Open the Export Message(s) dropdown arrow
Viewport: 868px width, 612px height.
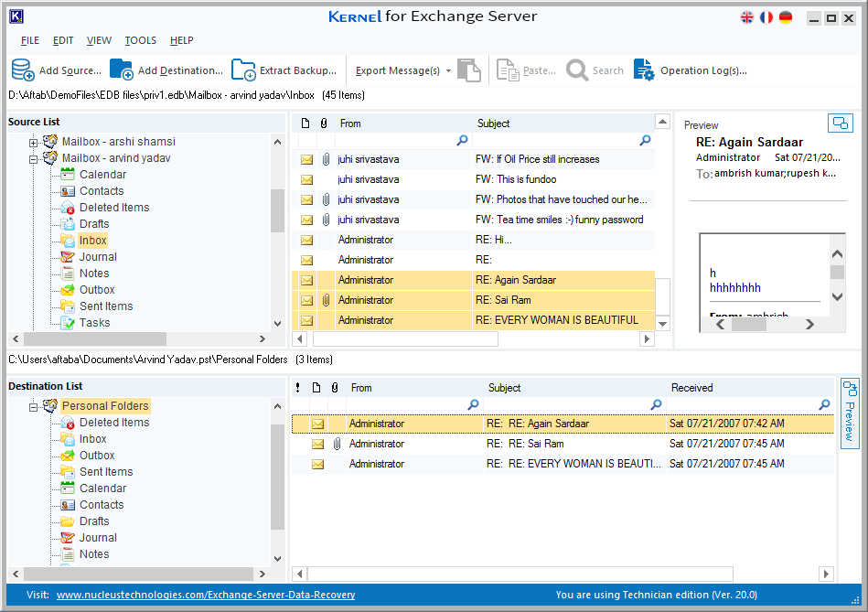coord(448,70)
